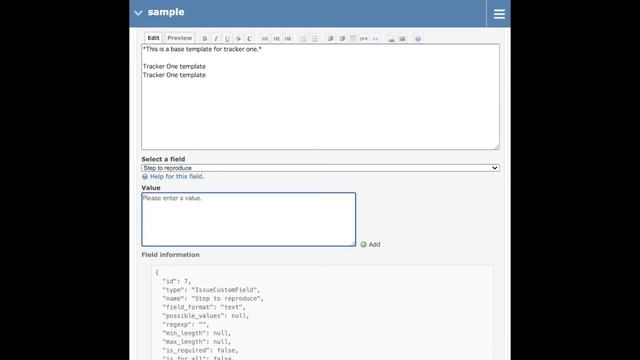Click the sample header title

pos(166,12)
